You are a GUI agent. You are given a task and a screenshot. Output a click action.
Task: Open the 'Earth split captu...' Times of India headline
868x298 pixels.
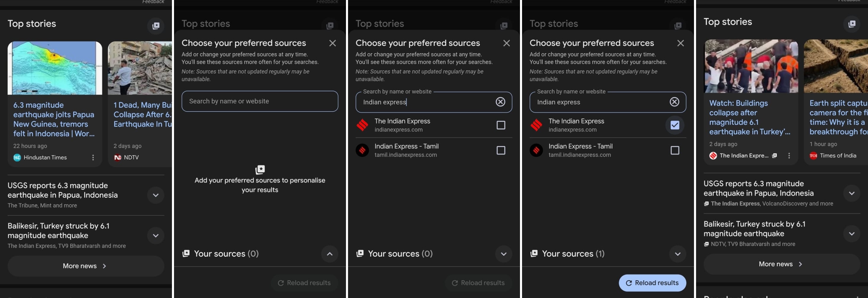(x=838, y=117)
